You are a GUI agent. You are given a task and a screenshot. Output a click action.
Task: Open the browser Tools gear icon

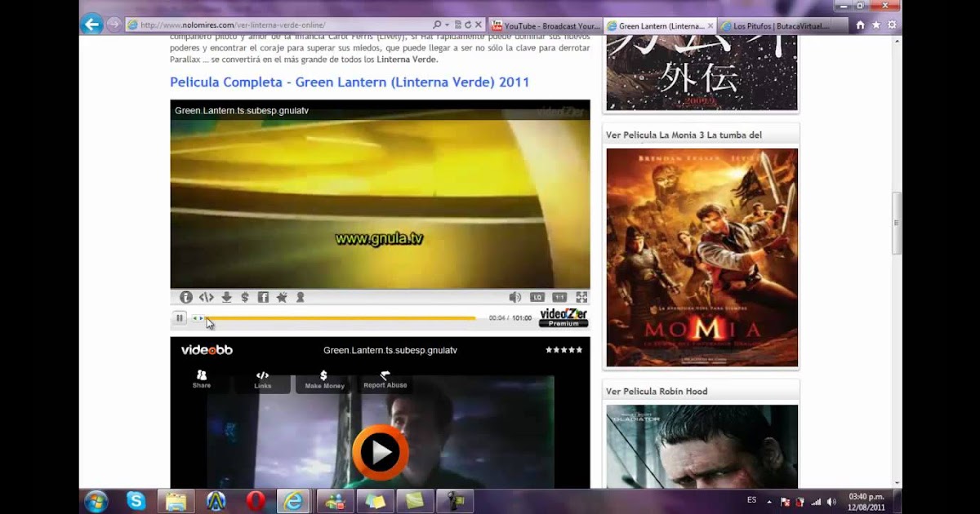click(891, 25)
